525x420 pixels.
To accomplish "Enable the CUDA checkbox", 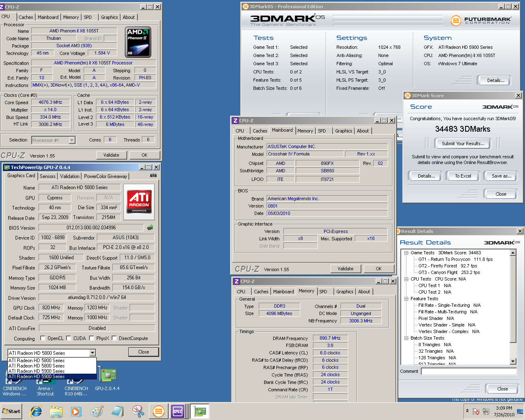I will tap(68, 338).
